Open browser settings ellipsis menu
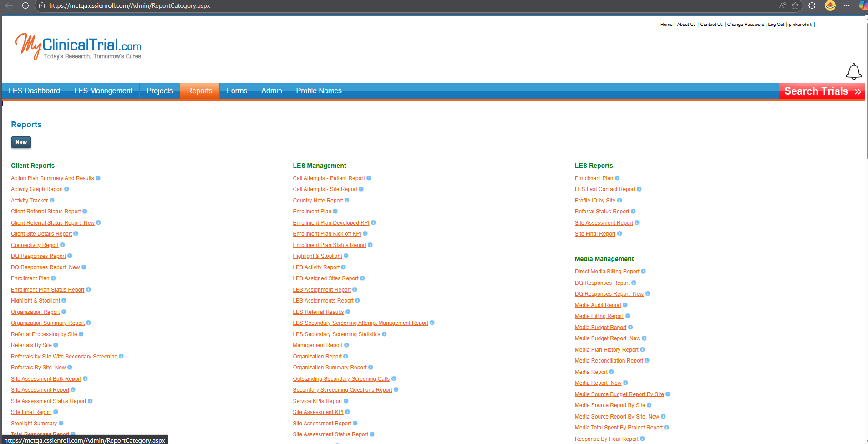Viewport: 868px width, 444px height. (846, 5)
